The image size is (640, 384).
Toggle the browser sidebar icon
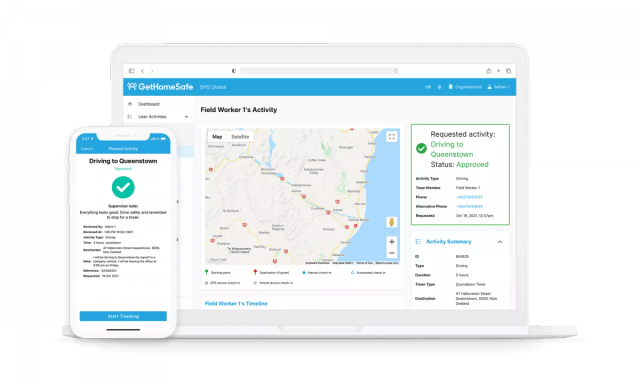click(131, 71)
